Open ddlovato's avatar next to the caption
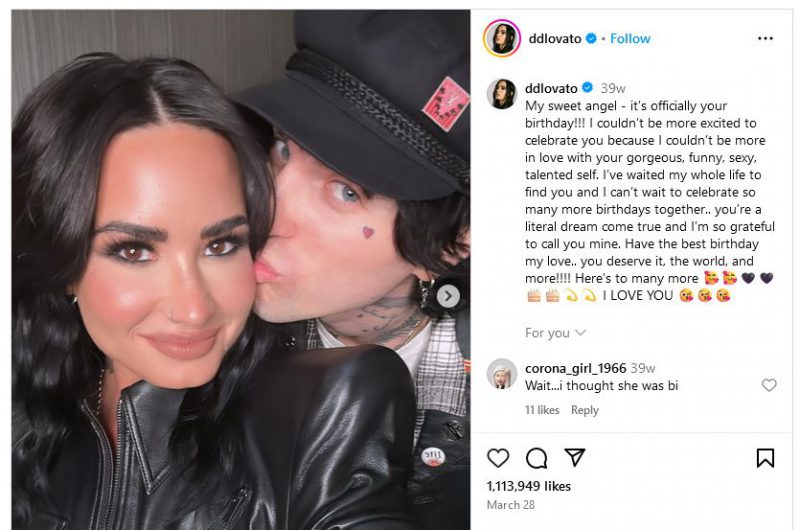The image size is (800, 530). (502, 94)
